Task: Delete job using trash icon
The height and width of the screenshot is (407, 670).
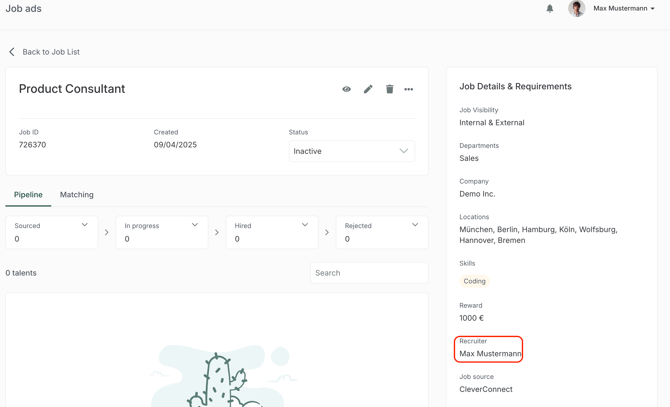Action: (x=389, y=89)
